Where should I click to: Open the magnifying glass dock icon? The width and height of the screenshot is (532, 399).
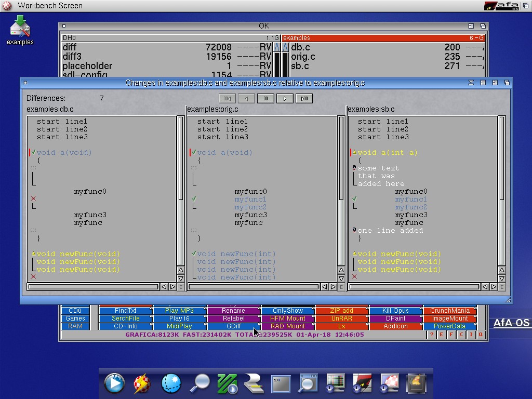pyautogui.click(x=199, y=383)
